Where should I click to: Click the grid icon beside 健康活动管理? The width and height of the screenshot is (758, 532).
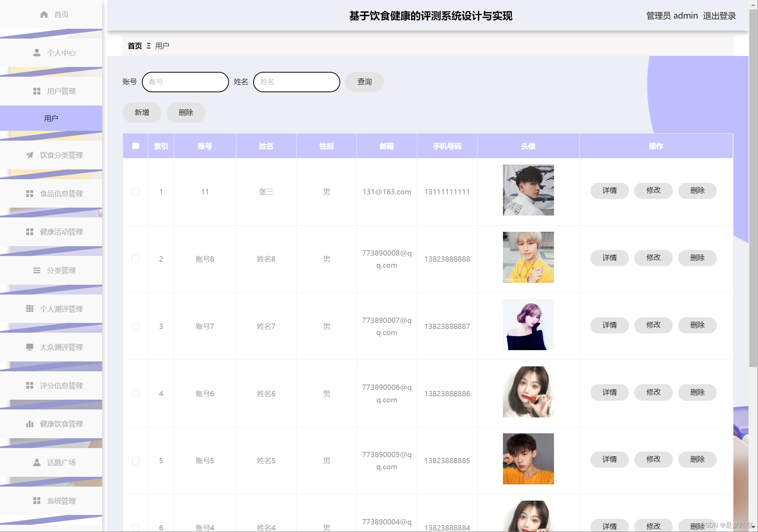30,232
